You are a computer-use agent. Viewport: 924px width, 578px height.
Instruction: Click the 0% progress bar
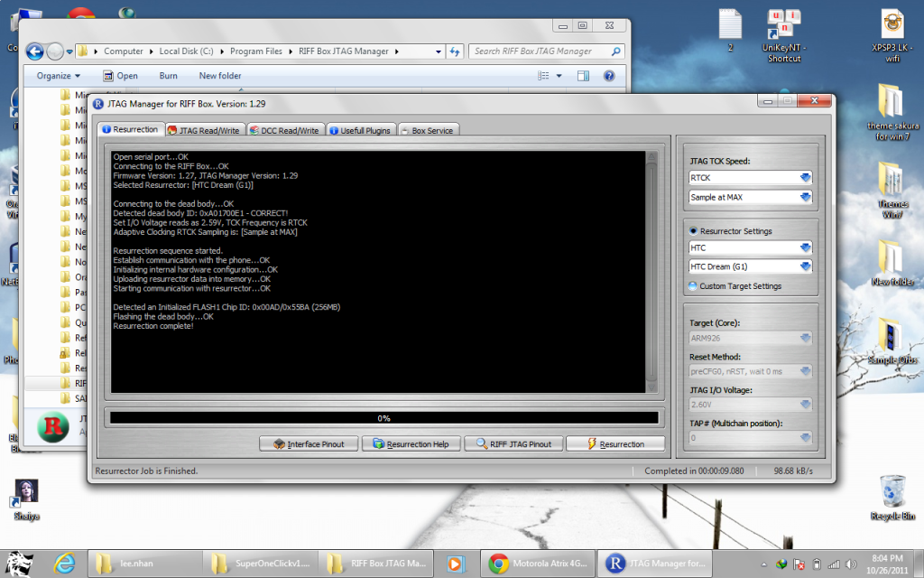384,418
